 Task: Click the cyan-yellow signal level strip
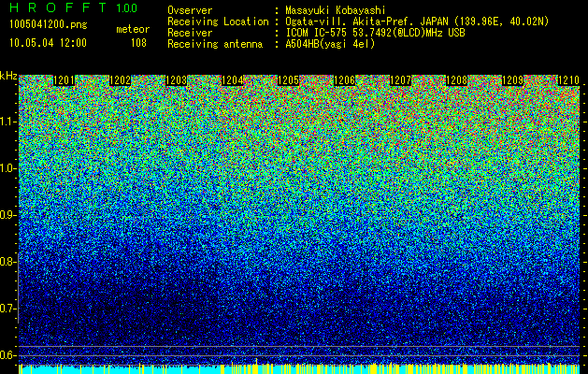tap(299, 368)
